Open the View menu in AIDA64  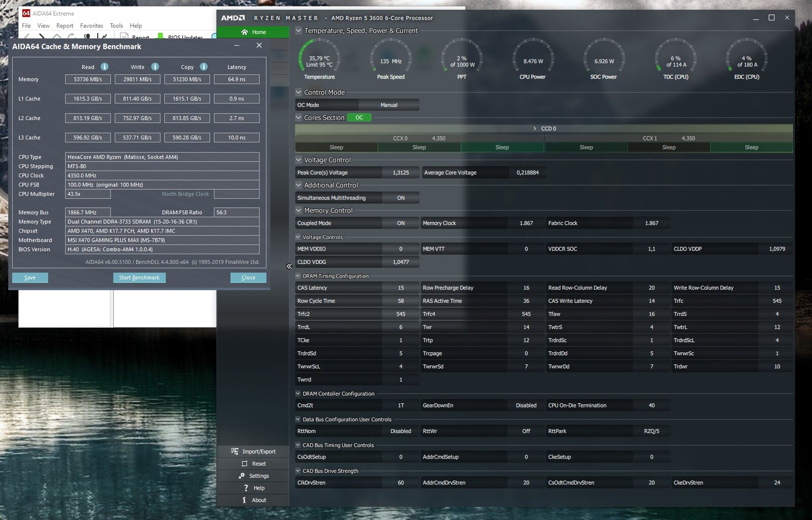tap(44, 26)
